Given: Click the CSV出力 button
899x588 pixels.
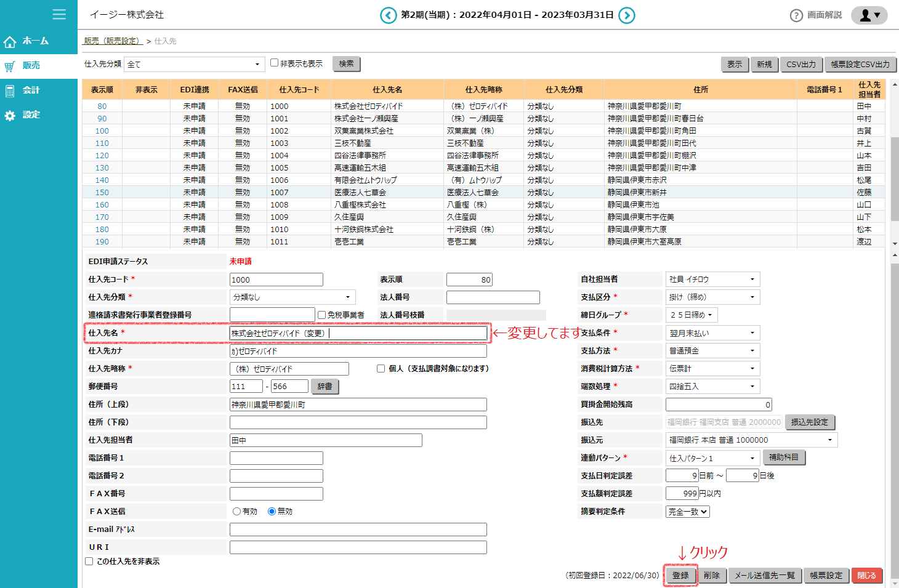Looking at the screenshot, I should (801, 65).
